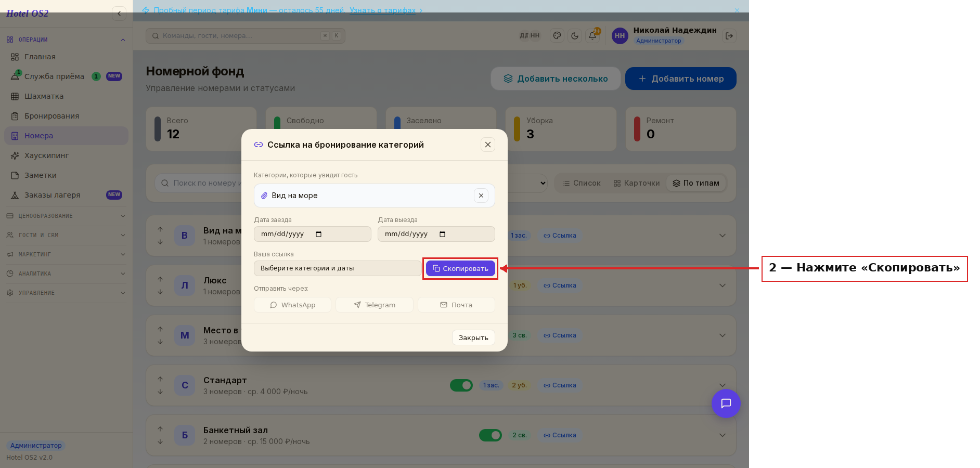Click the notifications bell icon
This screenshot has width=980, height=468.
pyautogui.click(x=592, y=36)
